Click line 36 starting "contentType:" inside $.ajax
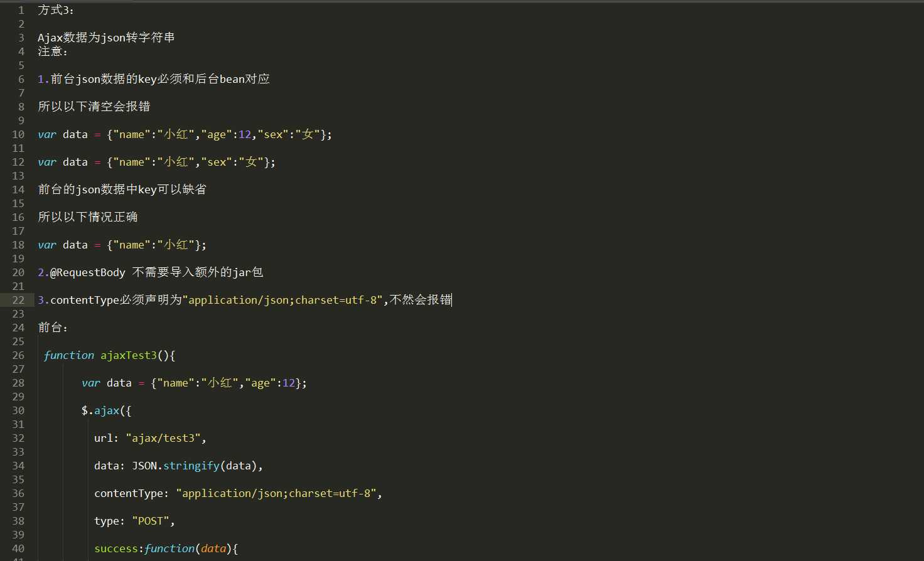Screen dimensions: 924x561 pyautogui.click(x=239, y=493)
